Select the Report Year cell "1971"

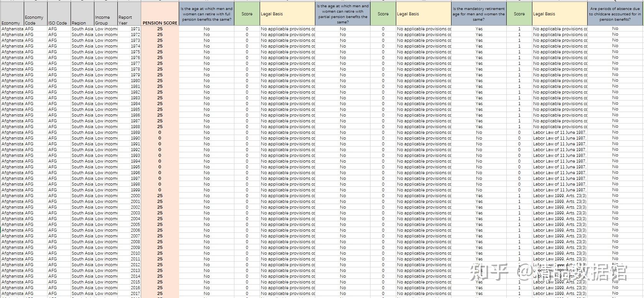tap(129, 29)
